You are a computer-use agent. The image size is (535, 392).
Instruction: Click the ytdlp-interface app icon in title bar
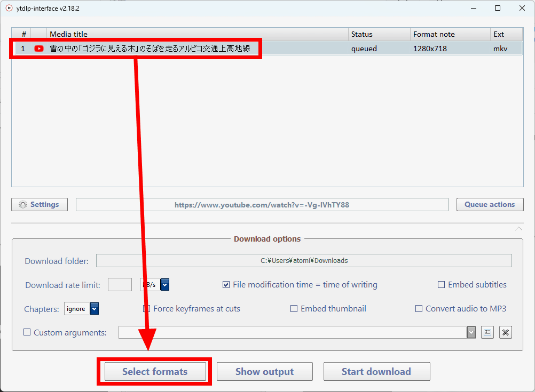[9, 9]
